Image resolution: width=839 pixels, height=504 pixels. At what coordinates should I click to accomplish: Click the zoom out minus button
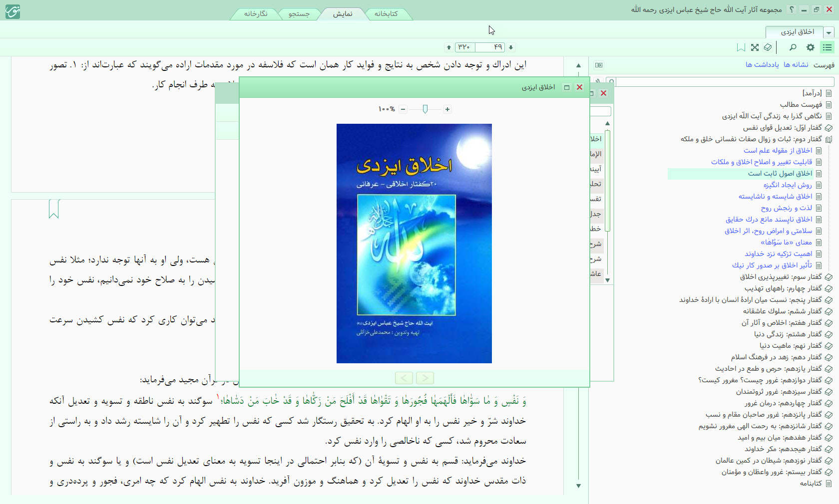[403, 109]
